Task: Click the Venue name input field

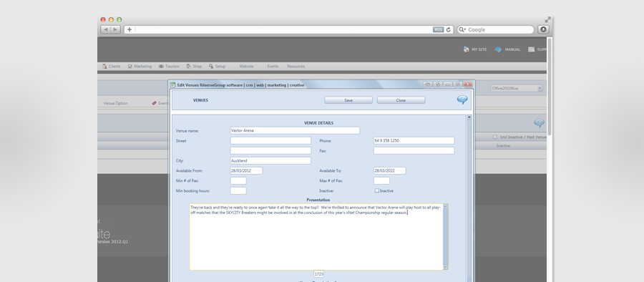Action: (x=295, y=130)
